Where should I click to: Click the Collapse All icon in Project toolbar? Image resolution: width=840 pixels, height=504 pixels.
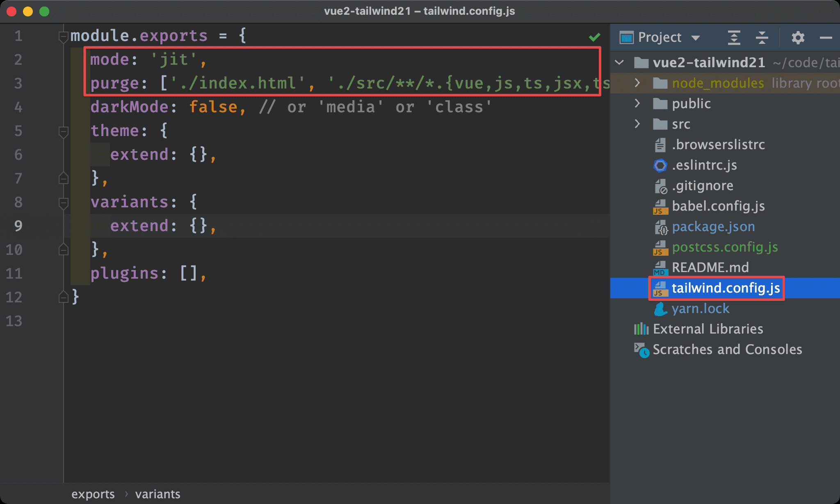pos(762,38)
